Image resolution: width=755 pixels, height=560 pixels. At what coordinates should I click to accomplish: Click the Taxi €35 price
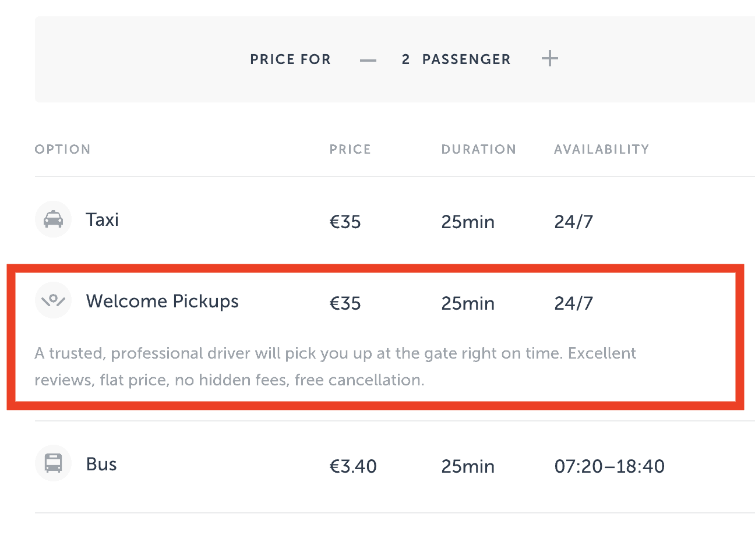click(x=345, y=222)
